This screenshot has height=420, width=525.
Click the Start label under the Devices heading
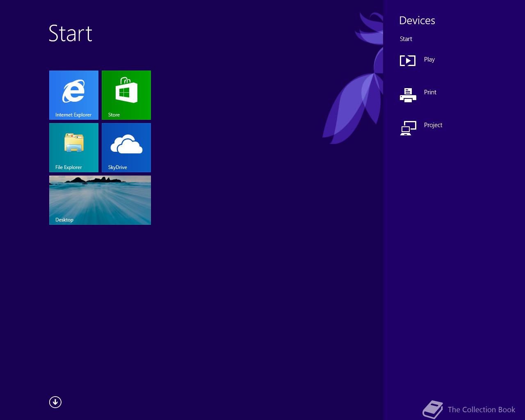point(406,39)
